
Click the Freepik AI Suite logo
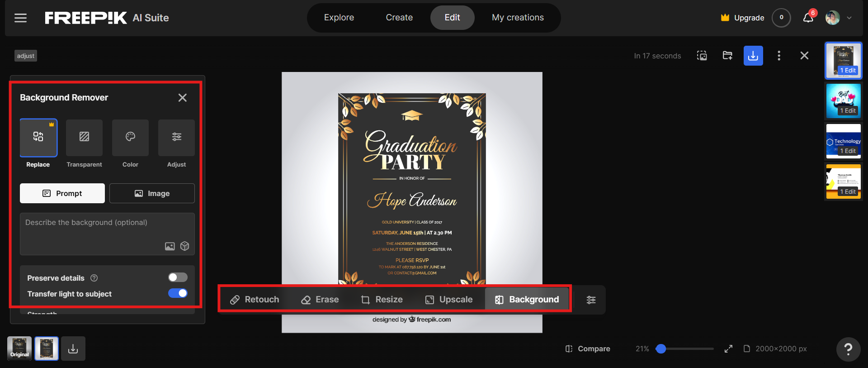pos(107,18)
